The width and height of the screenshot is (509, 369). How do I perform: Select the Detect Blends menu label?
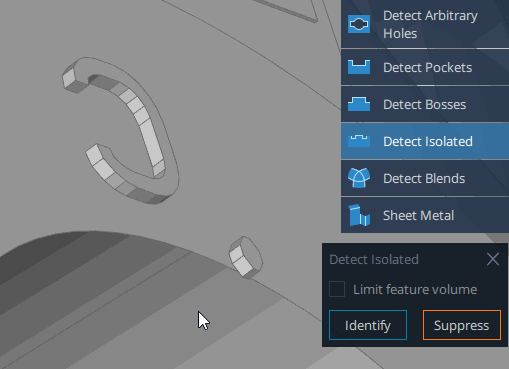coord(424,178)
